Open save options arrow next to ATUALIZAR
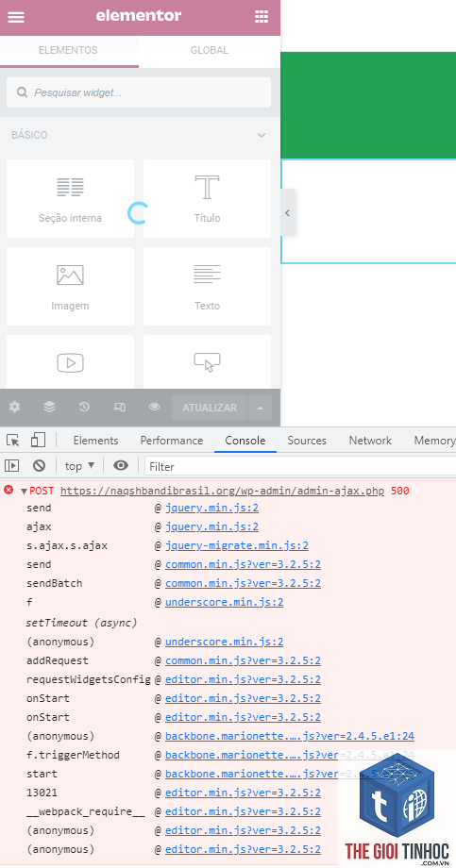The image size is (456, 868). 261,408
